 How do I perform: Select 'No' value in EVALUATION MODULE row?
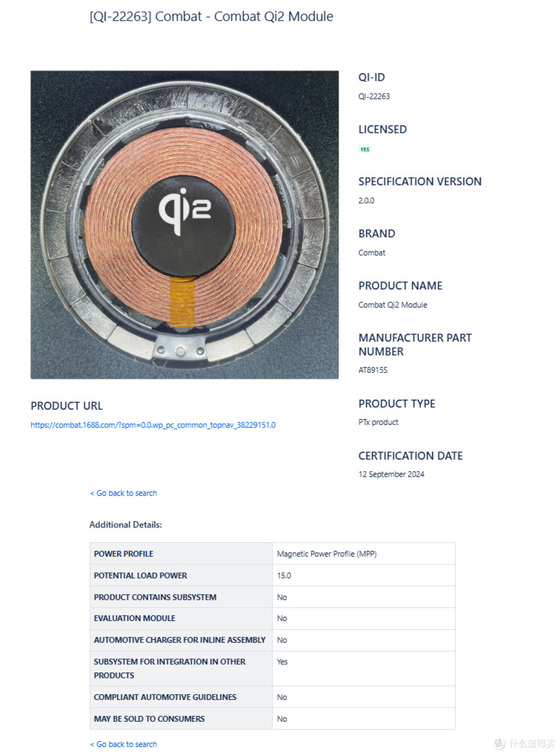coord(282,619)
